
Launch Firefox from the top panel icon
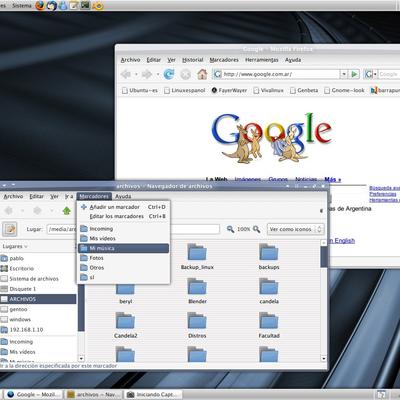40,5
